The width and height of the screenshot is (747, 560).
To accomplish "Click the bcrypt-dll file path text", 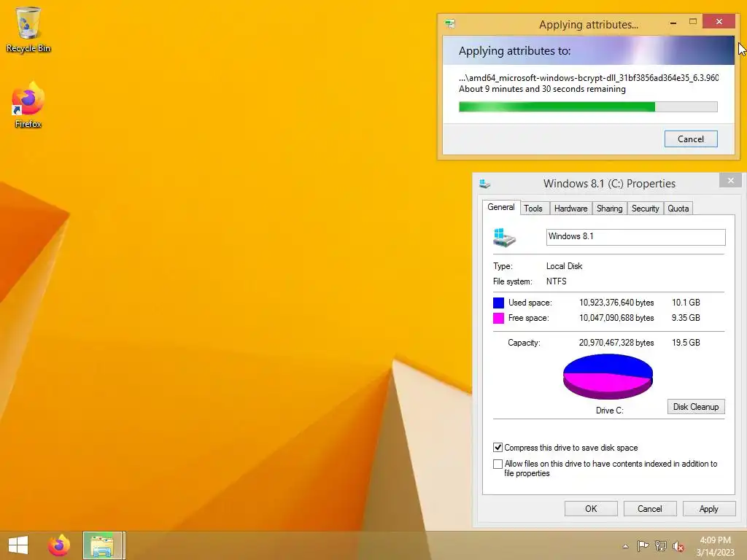I will pyautogui.click(x=589, y=77).
